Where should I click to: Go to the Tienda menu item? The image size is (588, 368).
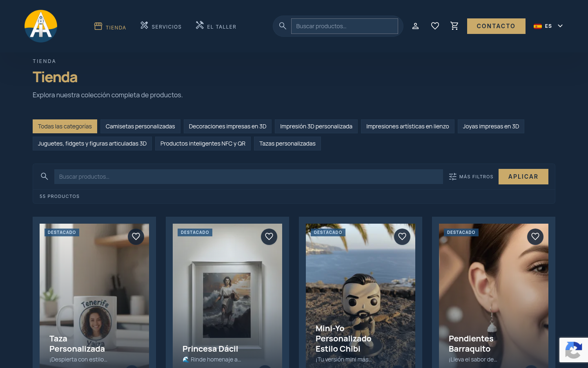click(x=110, y=27)
